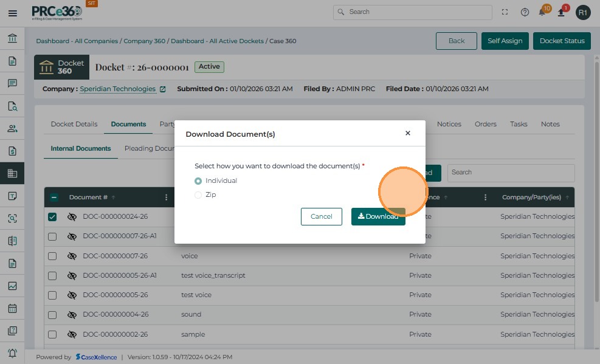Click the Back button

[457, 41]
